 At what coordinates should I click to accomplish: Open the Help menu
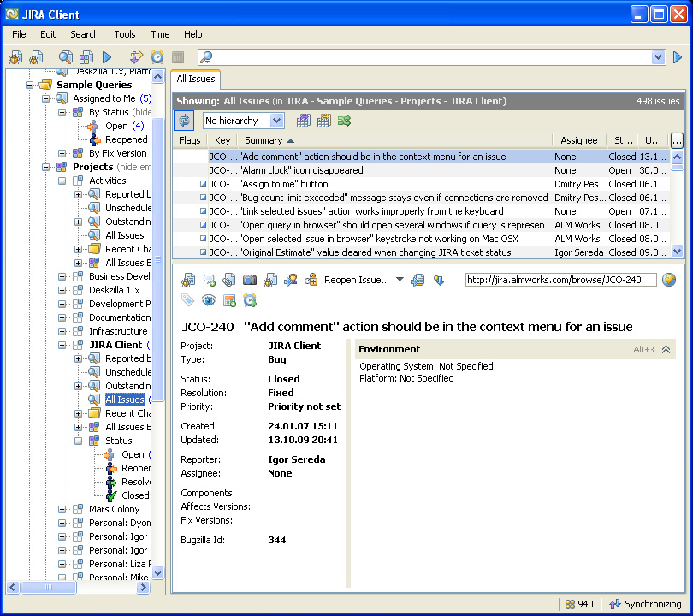pyautogui.click(x=193, y=34)
